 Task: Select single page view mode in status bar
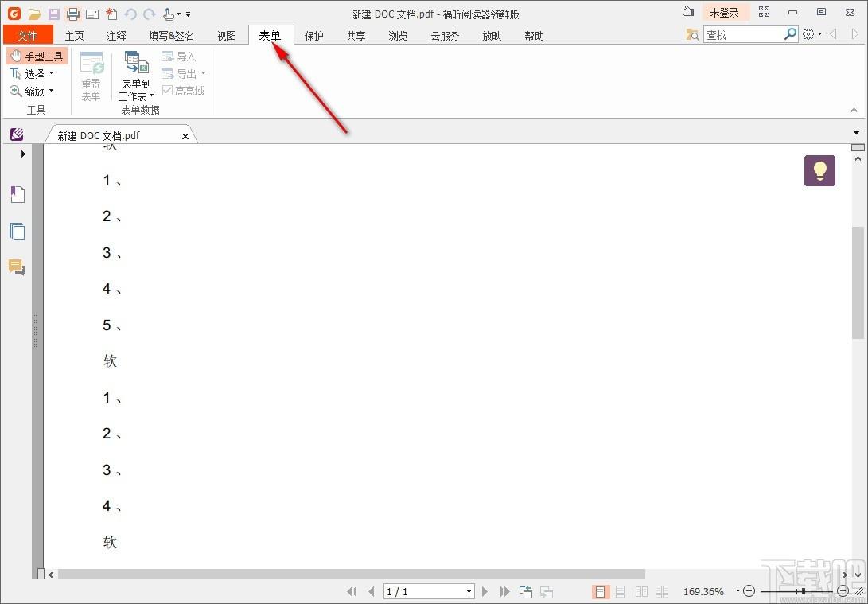(600, 592)
